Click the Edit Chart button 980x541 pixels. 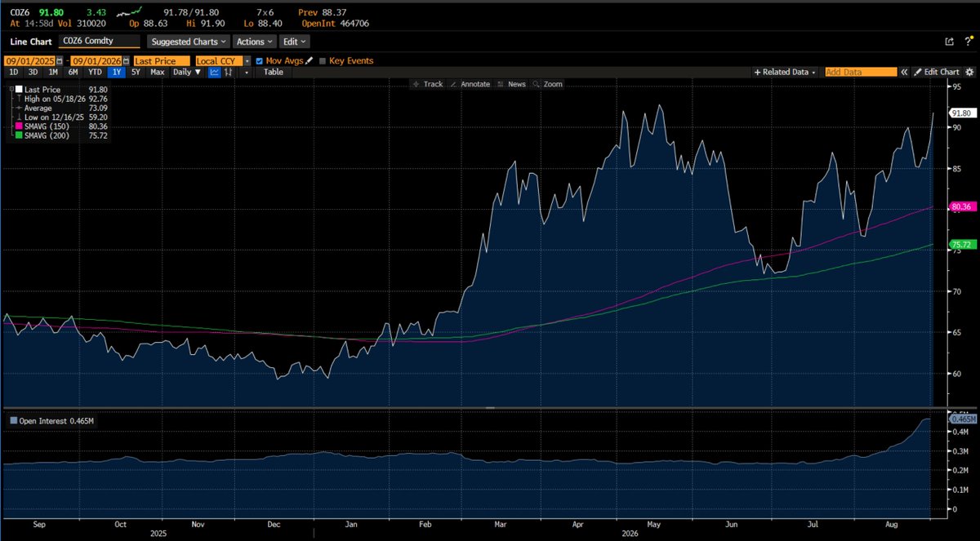(936, 72)
